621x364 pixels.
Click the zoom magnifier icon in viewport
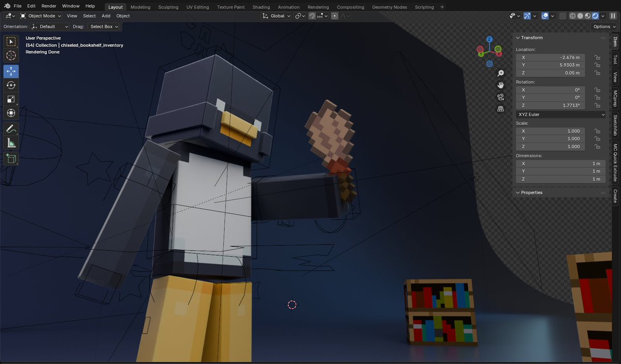[x=501, y=74]
